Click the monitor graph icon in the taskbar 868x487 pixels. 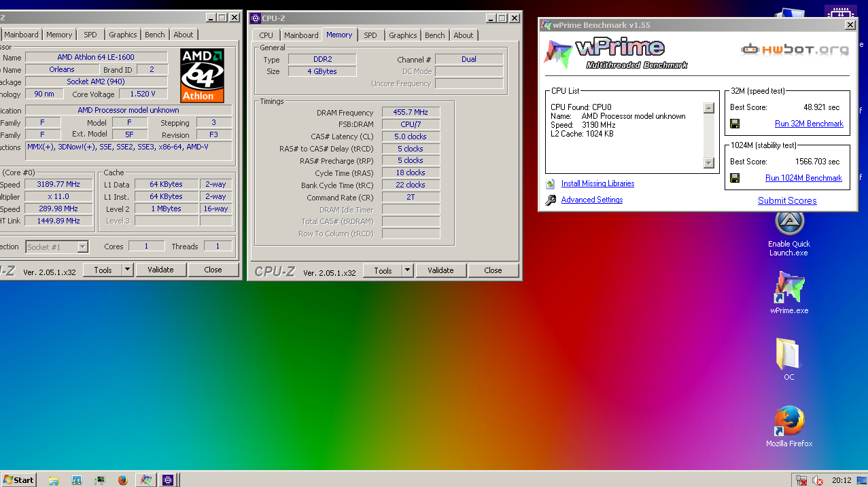(x=99, y=480)
